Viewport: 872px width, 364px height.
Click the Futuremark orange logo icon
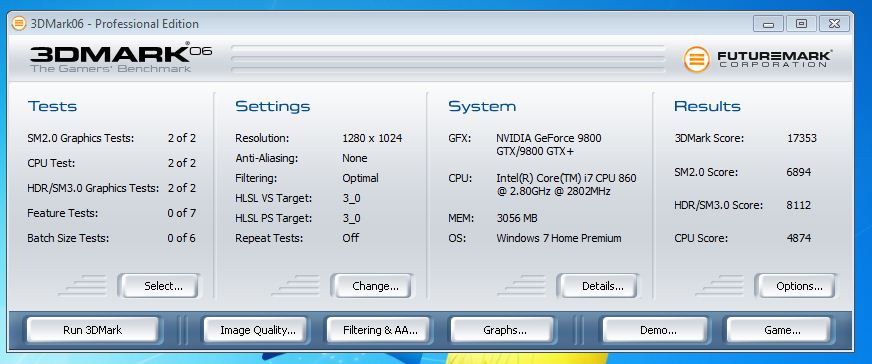pyautogui.click(x=696, y=59)
